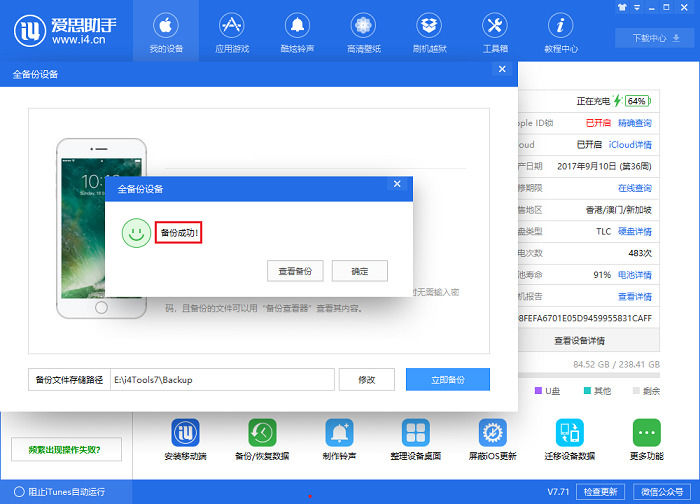Viewport: 700px width, 504px height.
Task: Click 确定 in the backup success dialog
Action: (359, 271)
